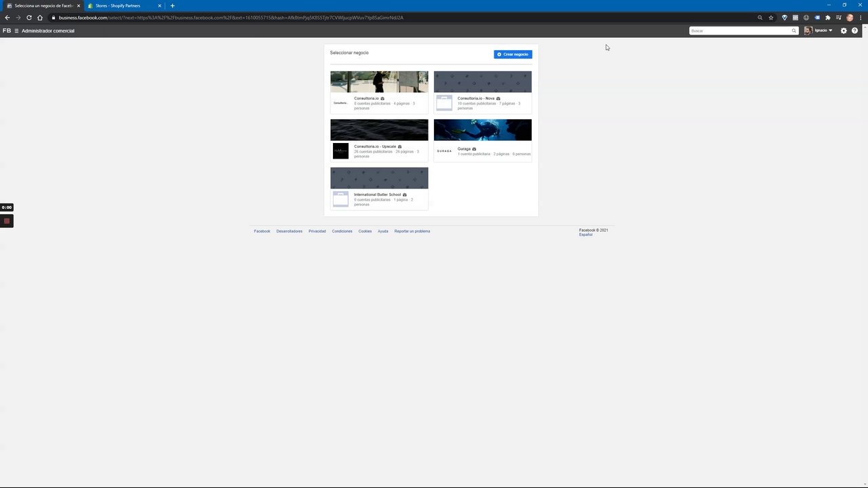Select the International Butler School business
Image resolution: width=868 pixels, height=488 pixels.
[377, 195]
